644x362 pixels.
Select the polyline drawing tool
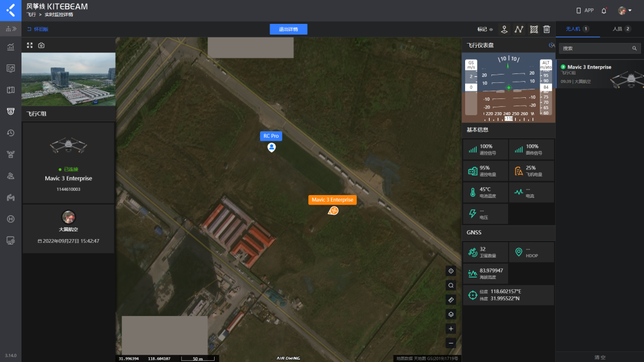coord(519,29)
